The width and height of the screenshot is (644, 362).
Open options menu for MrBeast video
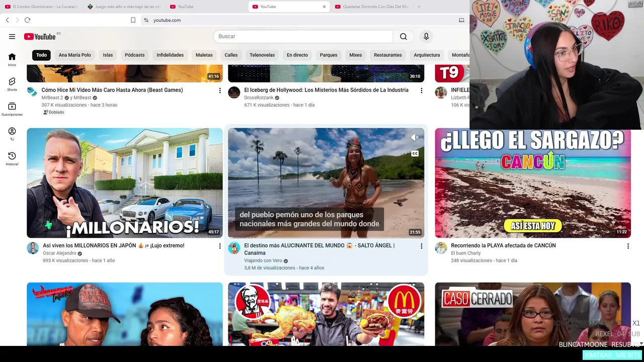(219, 90)
